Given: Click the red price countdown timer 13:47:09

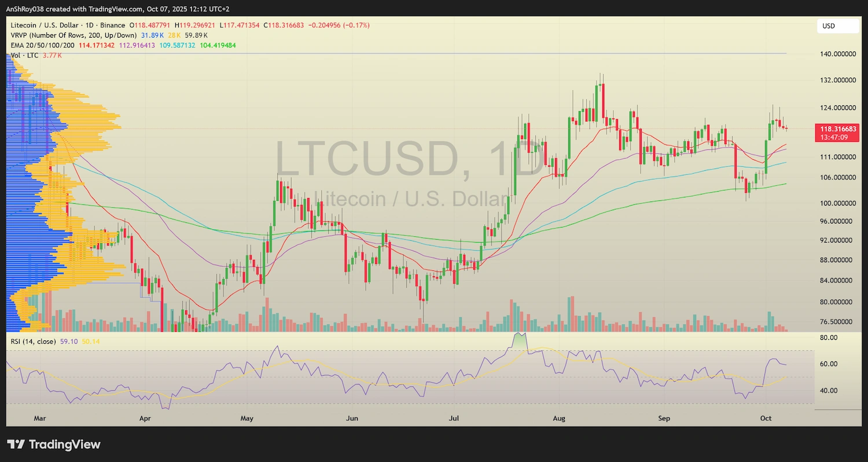Looking at the screenshot, I should 835,137.
